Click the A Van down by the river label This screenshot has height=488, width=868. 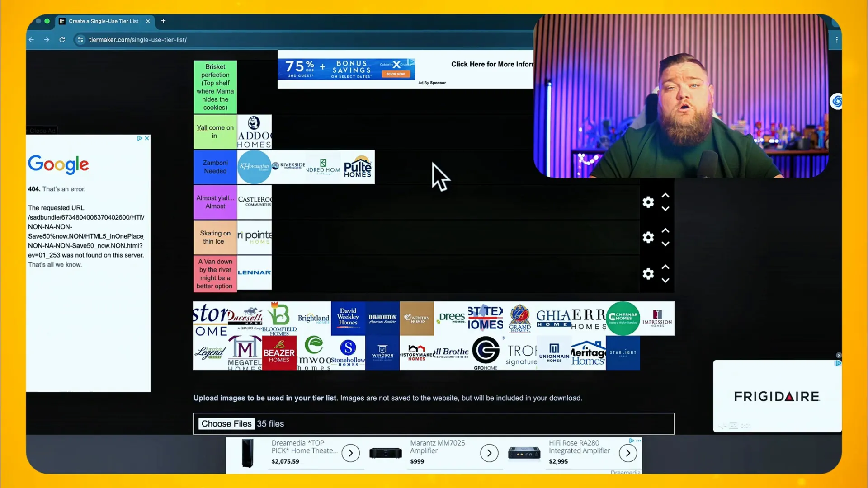(215, 273)
